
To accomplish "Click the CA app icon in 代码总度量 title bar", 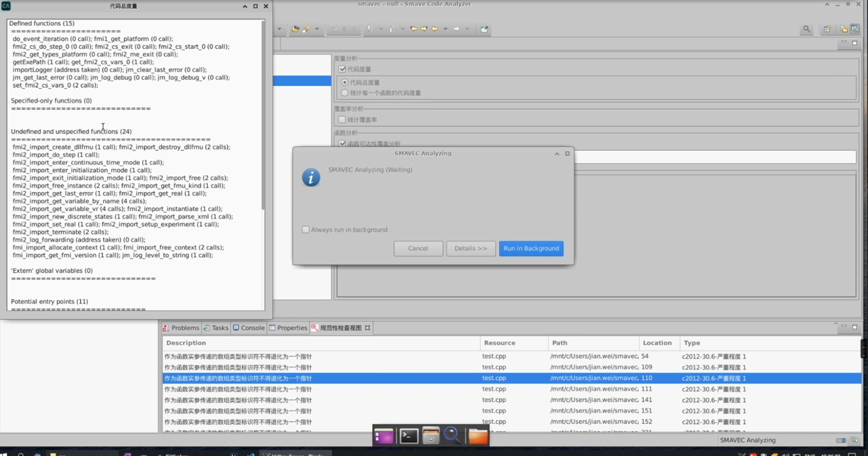I will click(x=6, y=6).
